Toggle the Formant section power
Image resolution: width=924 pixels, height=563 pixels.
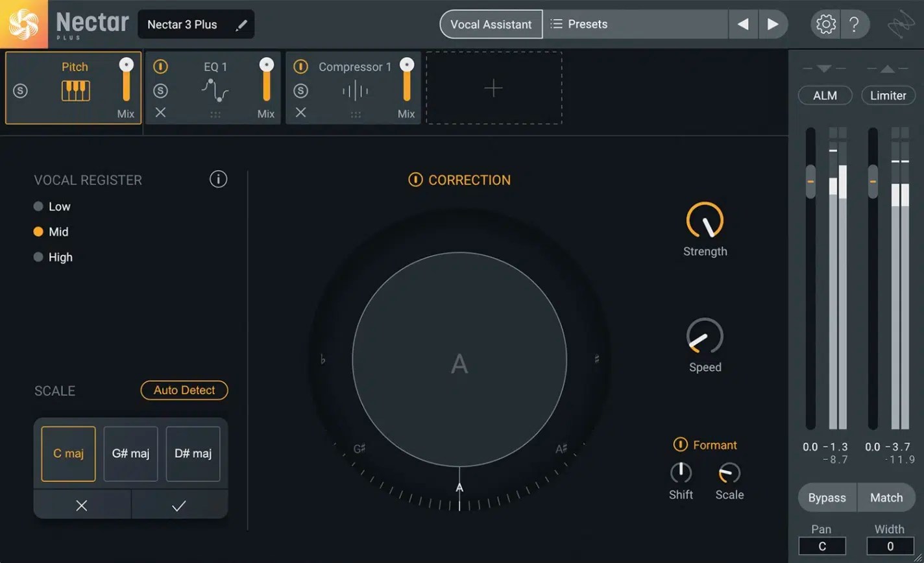[x=679, y=445]
